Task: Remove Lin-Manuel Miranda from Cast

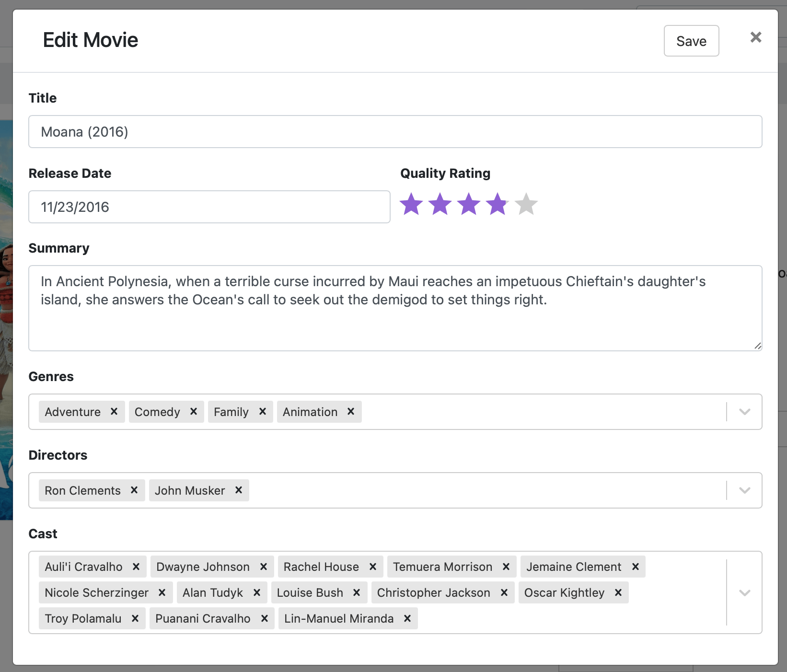Action: (x=407, y=618)
